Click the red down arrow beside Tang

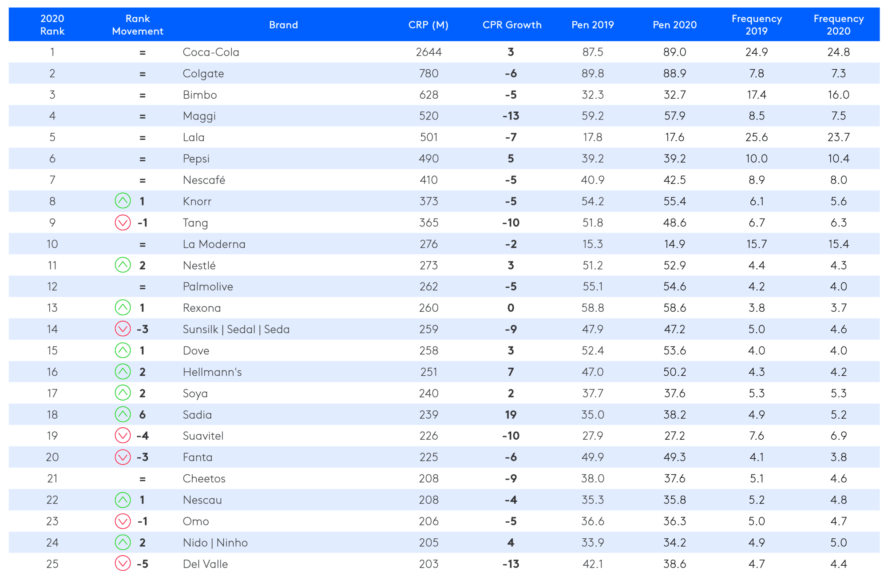tap(123, 222)
